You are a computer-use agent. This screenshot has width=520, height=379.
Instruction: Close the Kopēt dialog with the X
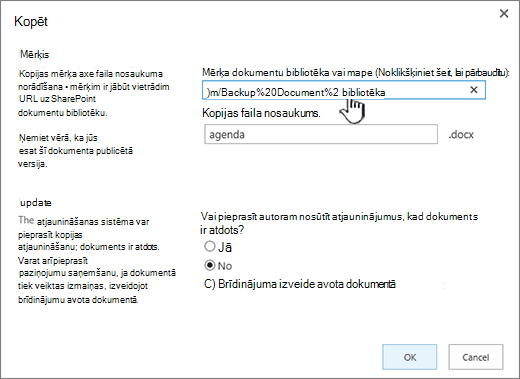[504, 13]
